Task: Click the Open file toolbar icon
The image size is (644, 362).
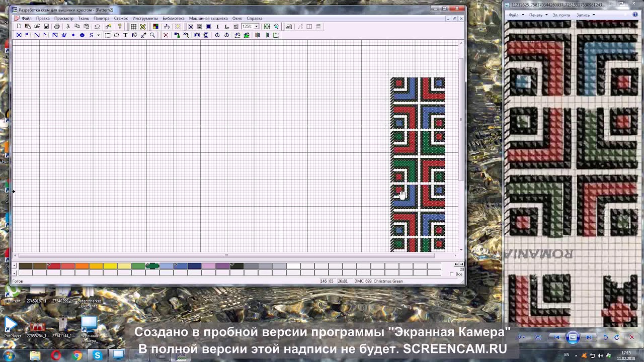Action: point(37,26)
